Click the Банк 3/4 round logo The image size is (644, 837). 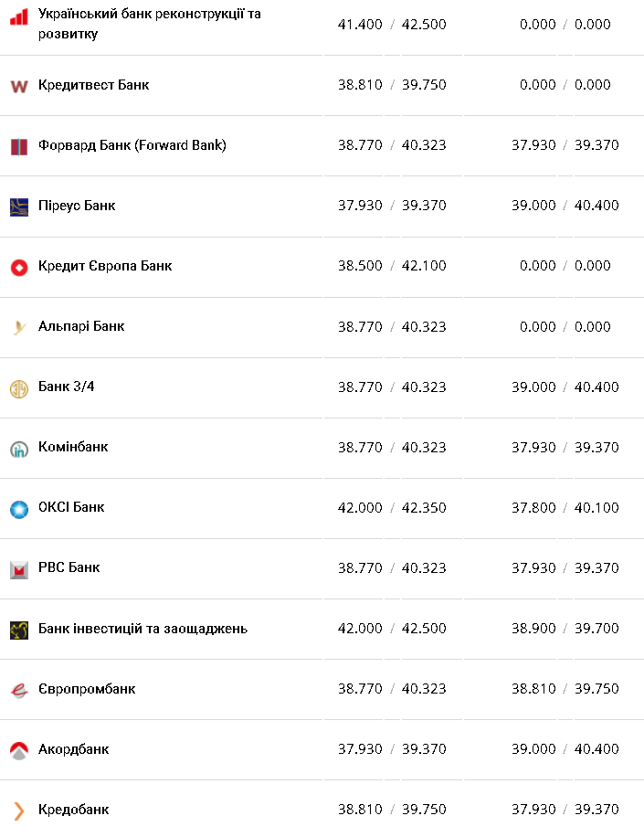[19, 388]
